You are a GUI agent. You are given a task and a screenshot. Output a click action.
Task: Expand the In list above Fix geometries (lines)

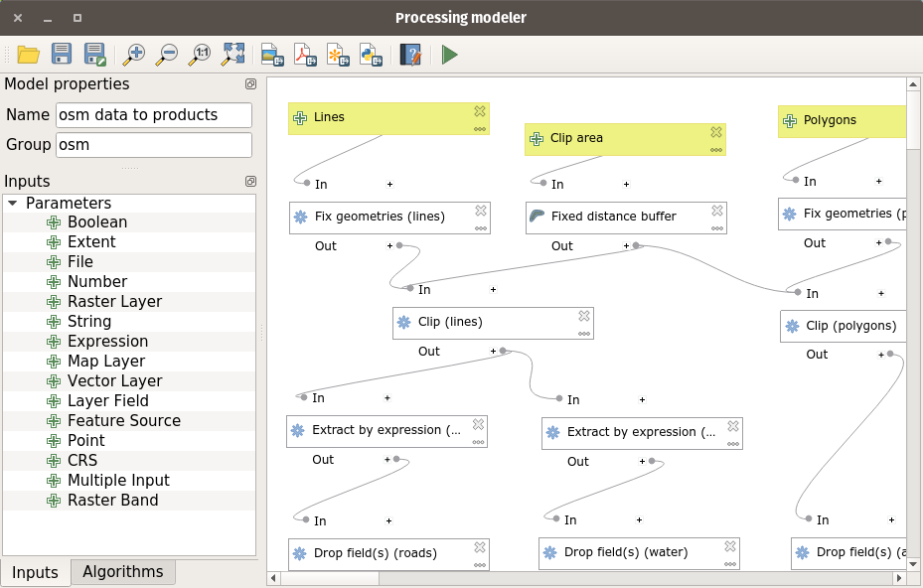[x=389, y=184]
